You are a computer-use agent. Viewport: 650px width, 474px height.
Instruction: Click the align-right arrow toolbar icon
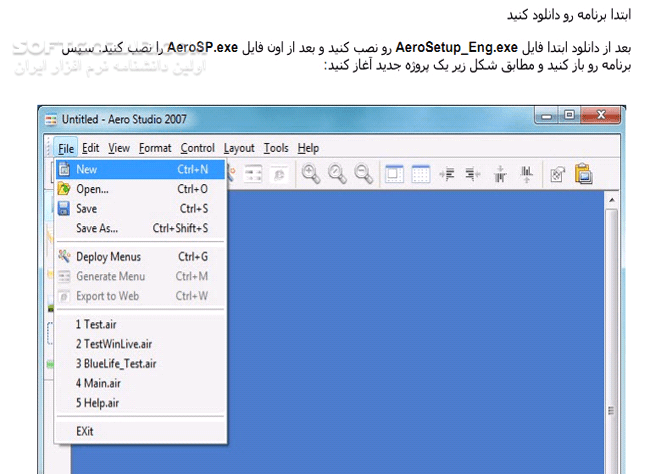473,174
